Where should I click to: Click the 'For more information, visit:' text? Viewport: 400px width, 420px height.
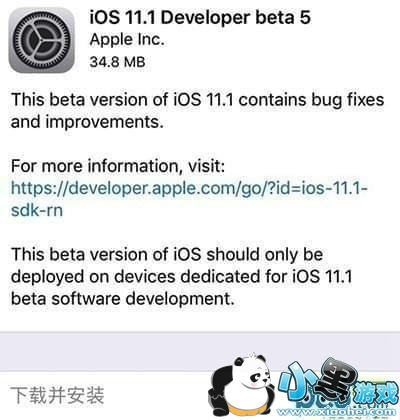tap(118, 166)
